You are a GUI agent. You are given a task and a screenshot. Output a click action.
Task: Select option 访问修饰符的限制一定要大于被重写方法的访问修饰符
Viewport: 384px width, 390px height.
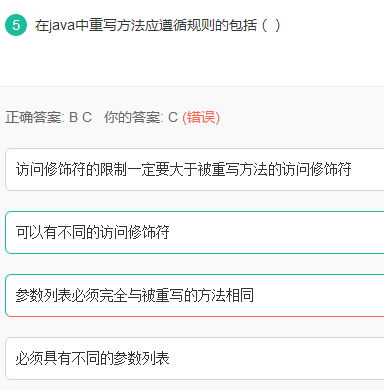[x=195, y=169]
